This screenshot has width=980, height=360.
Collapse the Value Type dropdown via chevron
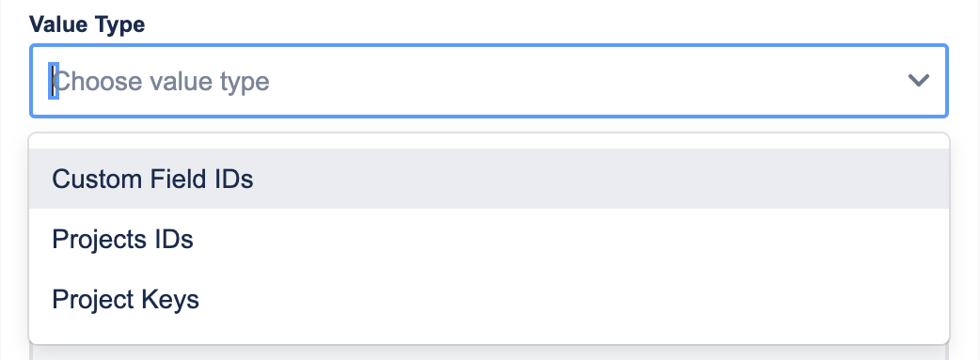[918, 81]
